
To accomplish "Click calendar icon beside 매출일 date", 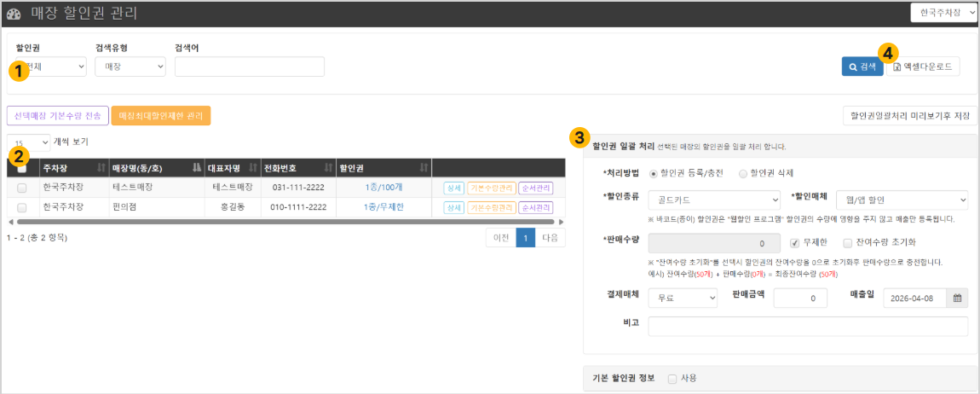I will (957, 299).
